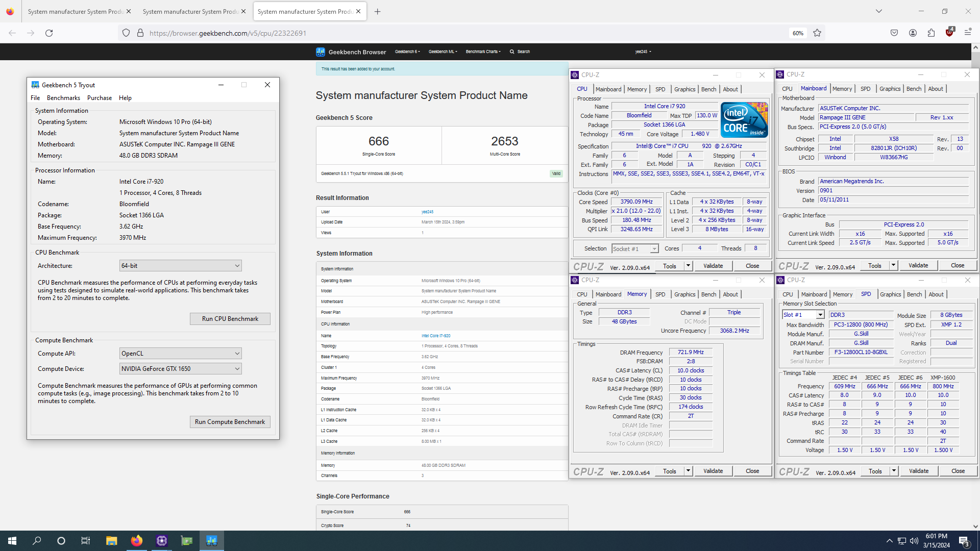Switch to Graphics tab in CPU-Z Memory window
Image resolution: width=980 pixels, height=551 pixels.
click(684, 294)
